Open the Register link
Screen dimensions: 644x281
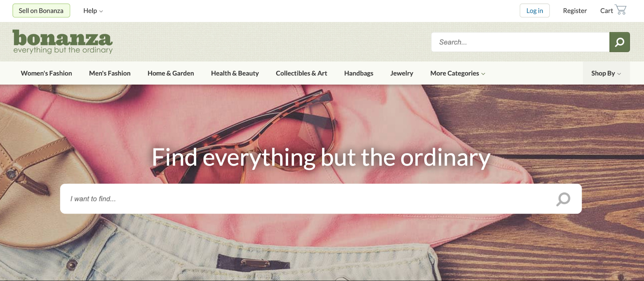pos(575,11)
